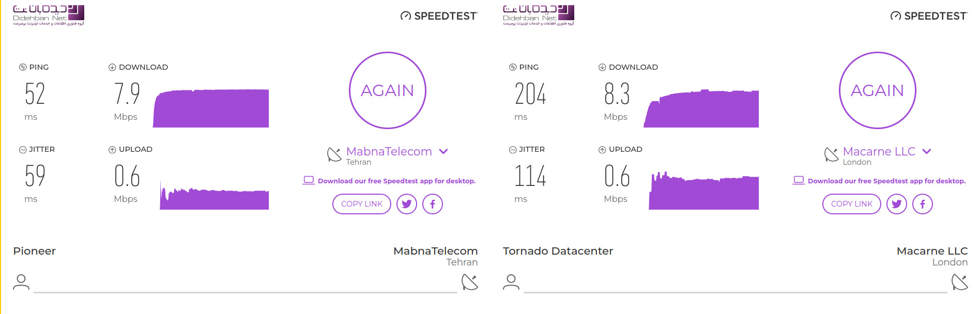Open the MabnaTelecom server name selector
This screenshot has width=980, height=314.
pyautogui.click(x=389, y=151)
